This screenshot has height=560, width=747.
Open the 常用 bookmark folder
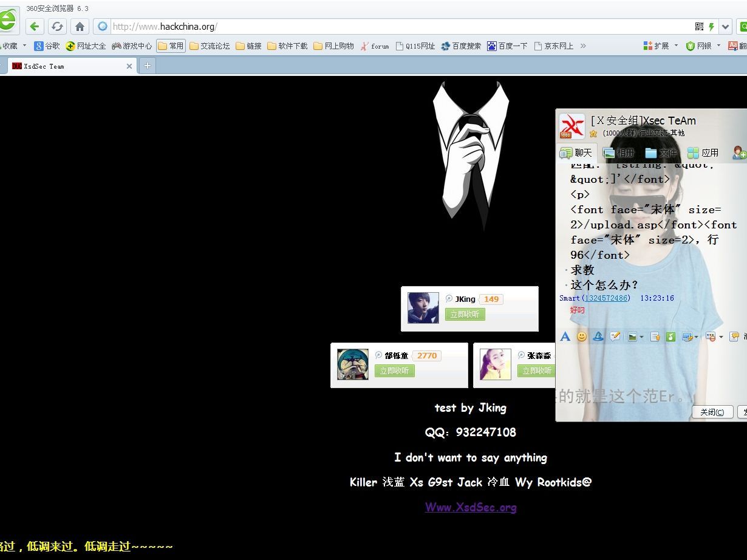pos(171,46)
